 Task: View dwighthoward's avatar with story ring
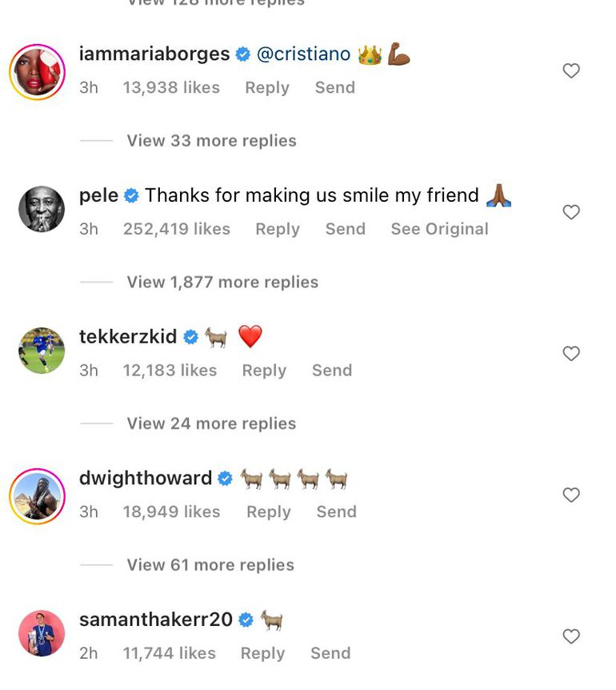pos(37,495)
